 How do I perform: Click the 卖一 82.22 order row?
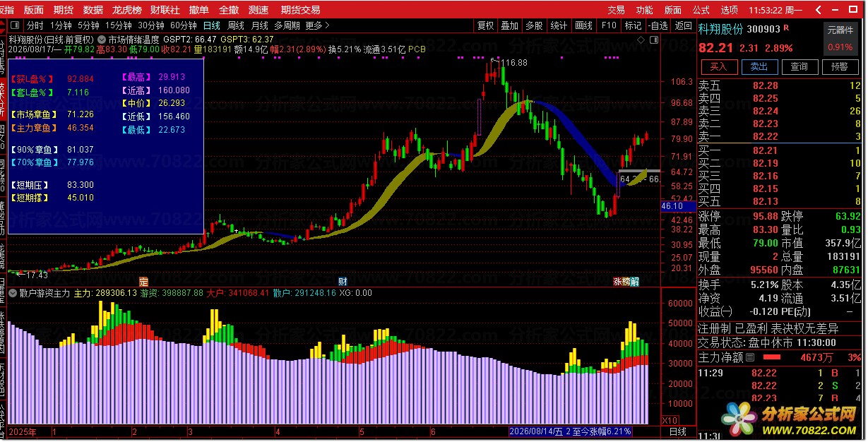780,136
